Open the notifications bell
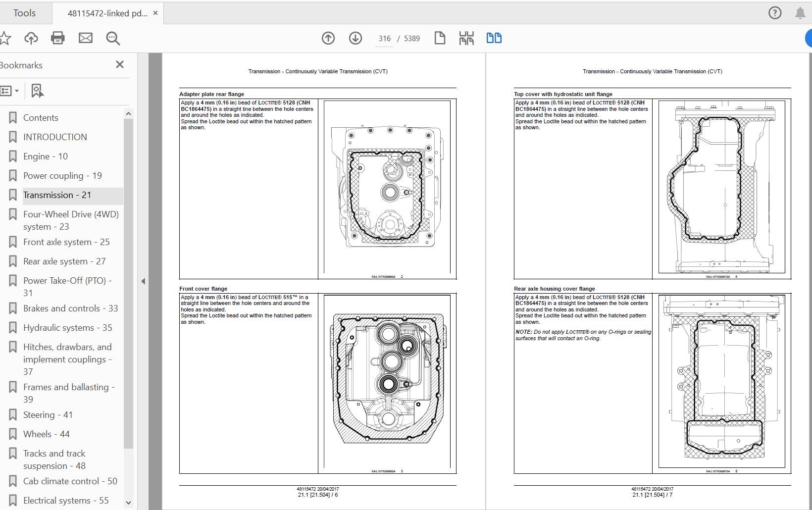 pyautogui.click(x=800, y=13)
